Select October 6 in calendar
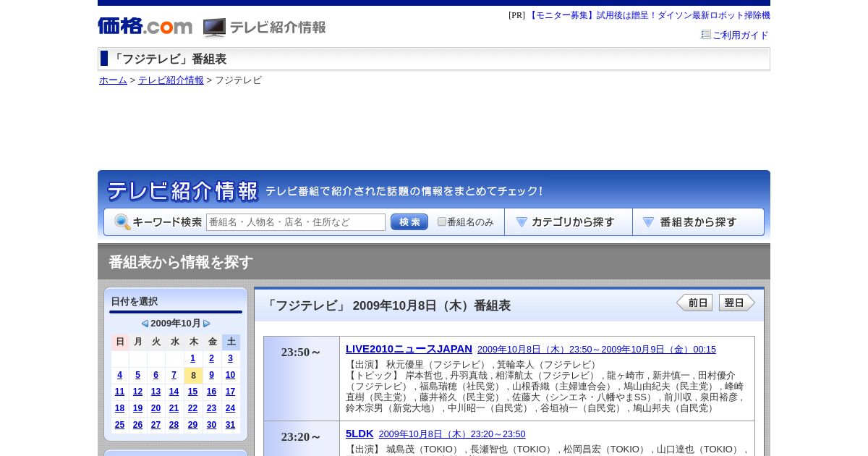 (x=156, y=375)
